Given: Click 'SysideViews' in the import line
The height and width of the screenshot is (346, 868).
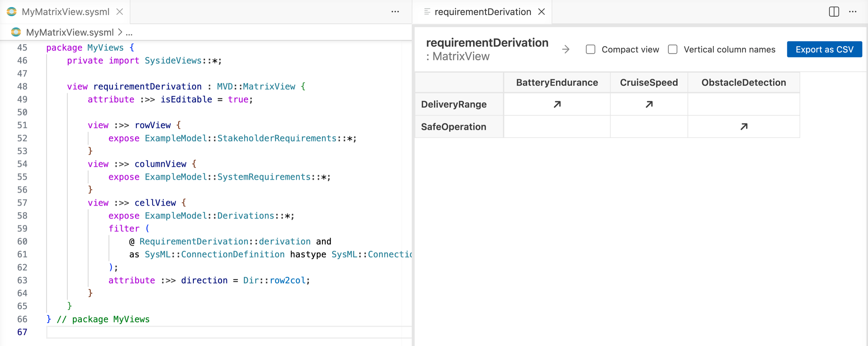Looking at the screenshot, I should click(x=173, y=60).
